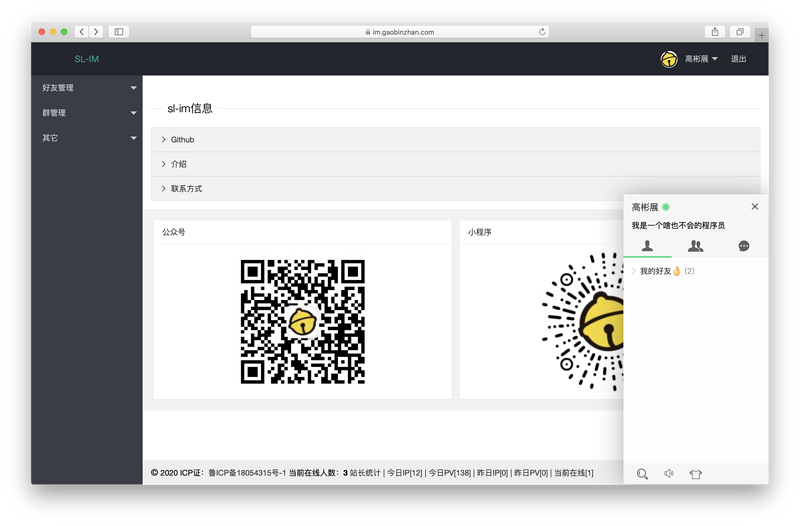Click the SL-IM logo text

click(x=87, y=59)
